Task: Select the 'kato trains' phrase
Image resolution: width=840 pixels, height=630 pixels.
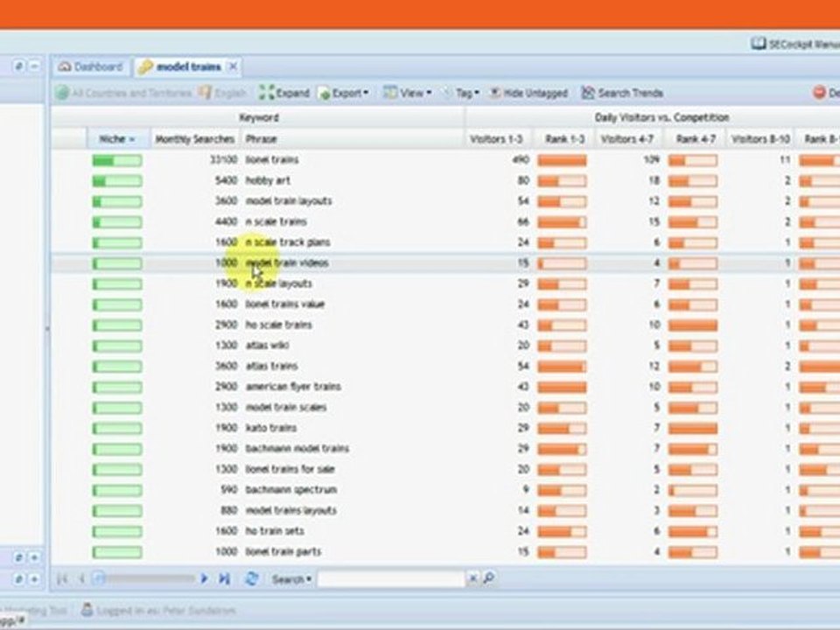Action: pyautogui.click(x=271, y=428)
